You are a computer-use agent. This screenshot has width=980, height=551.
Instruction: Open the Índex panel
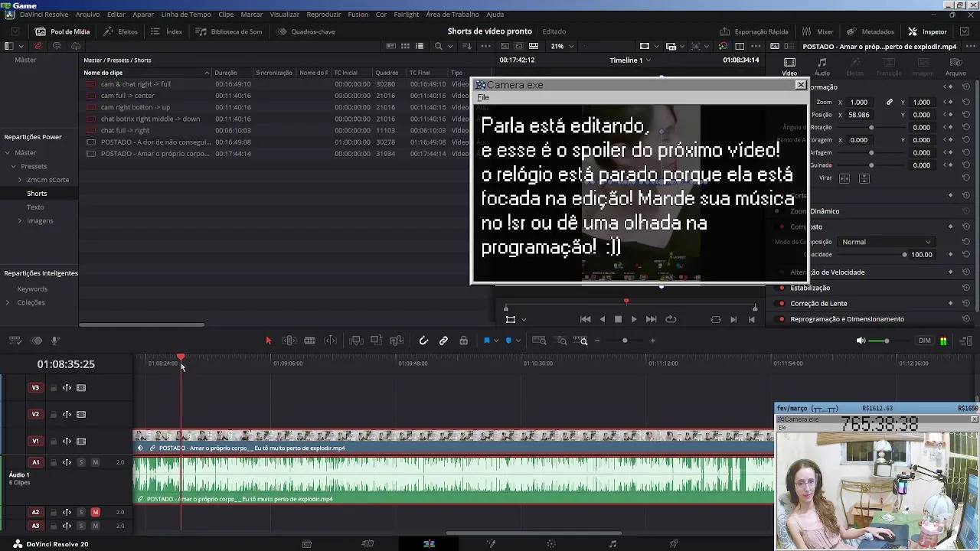166,31
